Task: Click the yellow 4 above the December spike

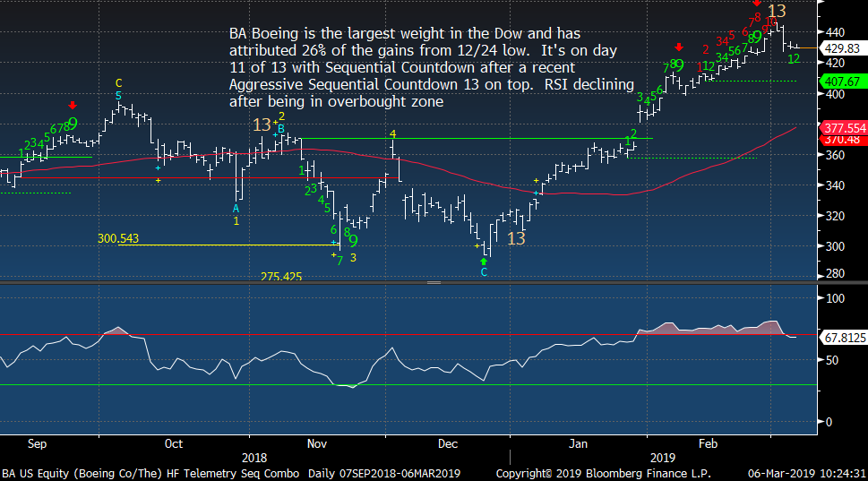Action: click(393, 134)
